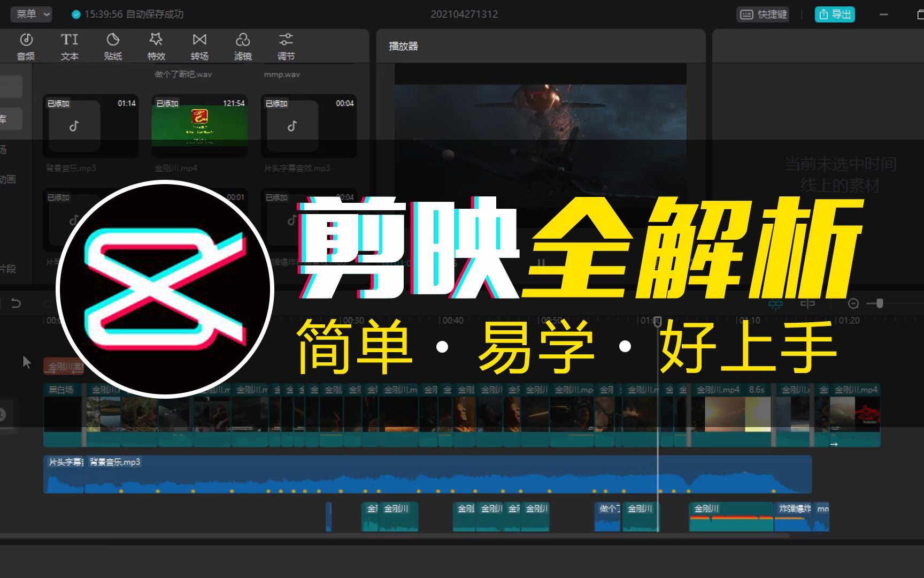Select the 片头字幕 audio clip
The height and width of the screenshot is (578, 924).
[64, 474]
